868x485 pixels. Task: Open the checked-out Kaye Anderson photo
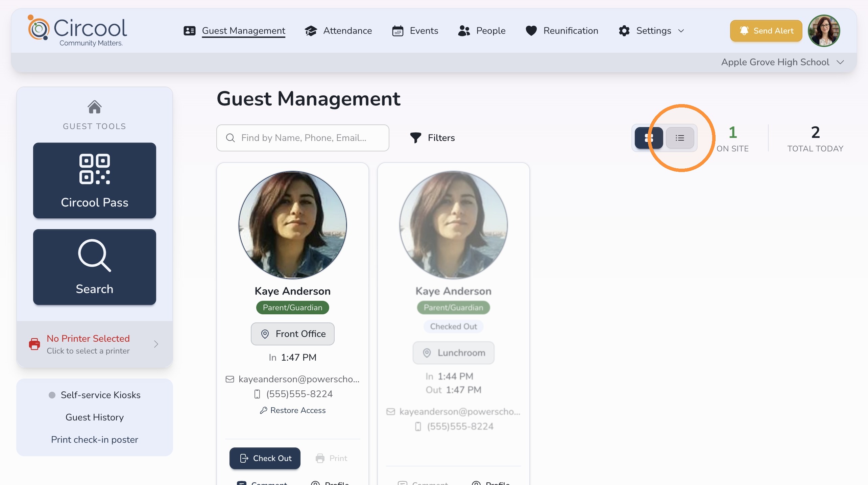tap(454, 225)
